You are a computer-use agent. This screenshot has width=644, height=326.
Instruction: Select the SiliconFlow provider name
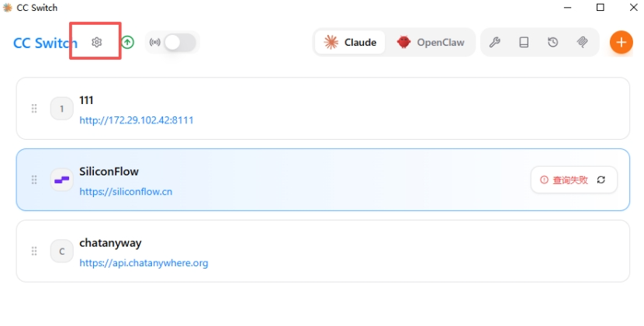109,172
